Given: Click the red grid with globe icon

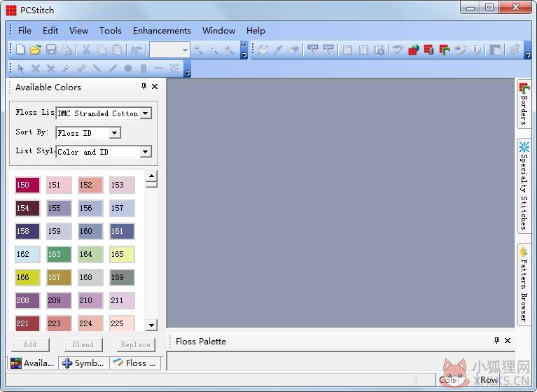Looking at the screenshot, I should (413, 50).
